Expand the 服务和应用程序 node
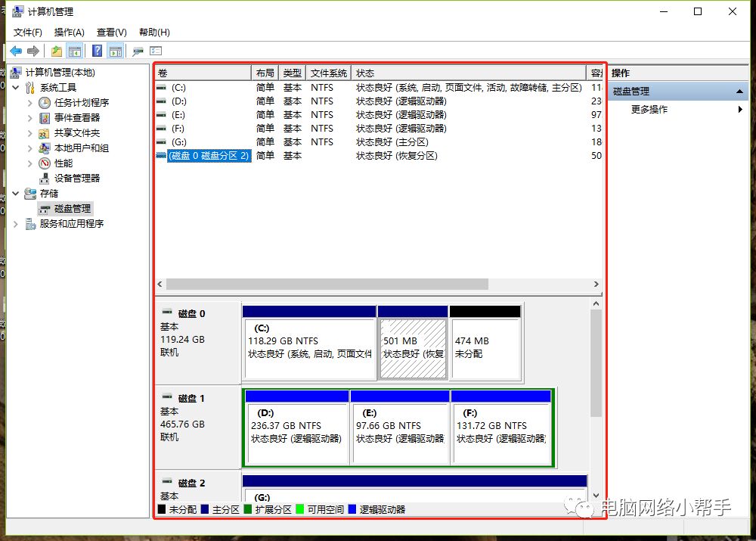Screen dimensions: 756x541 pyautogui.click(x=16, y=224)
